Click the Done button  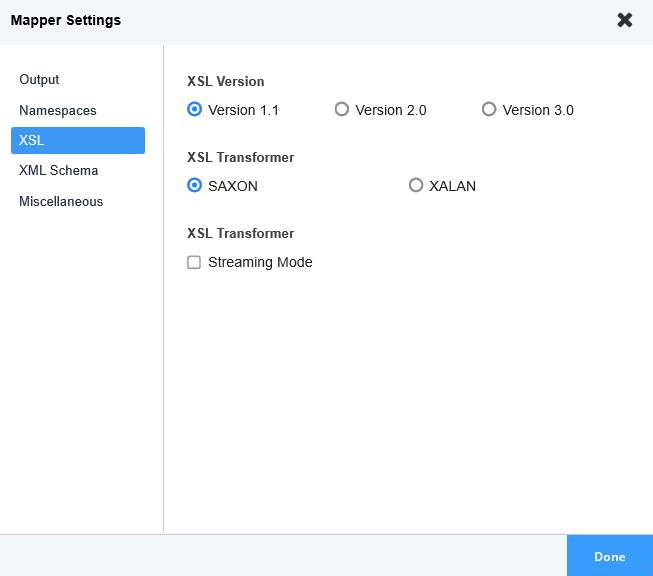point(609,556)
